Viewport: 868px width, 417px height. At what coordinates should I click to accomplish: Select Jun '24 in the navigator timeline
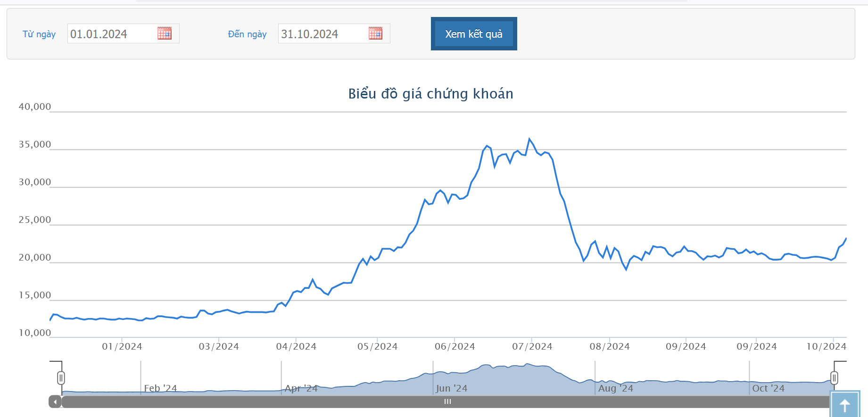452,388
